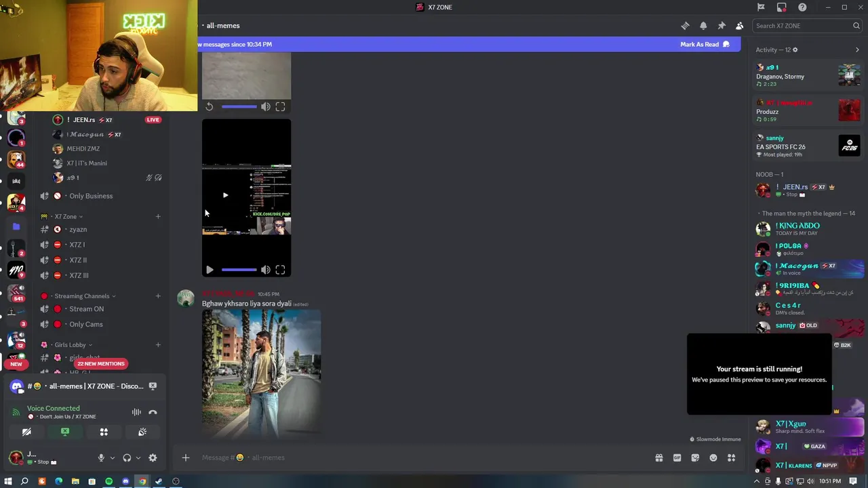Click the NEW unread servers indicator

(x=16, y=364)
